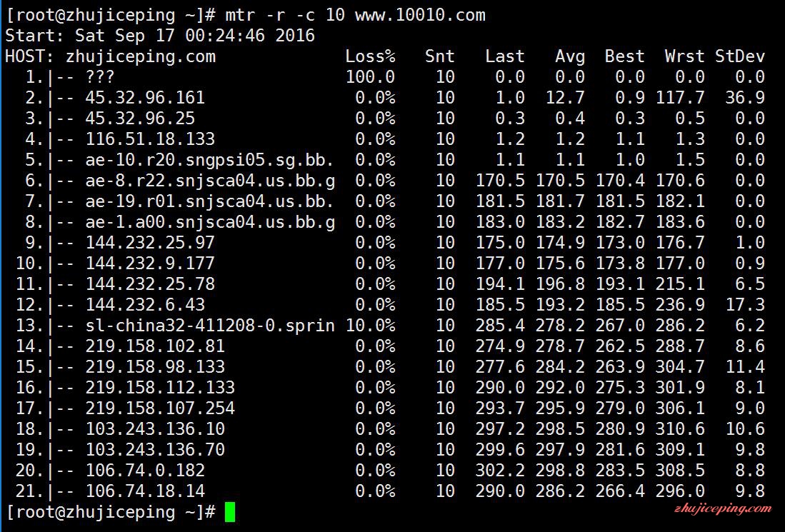Click the 182.1 worst value in hop 7
The width and height of the screenshot is (785, 532).
point(681,201)
